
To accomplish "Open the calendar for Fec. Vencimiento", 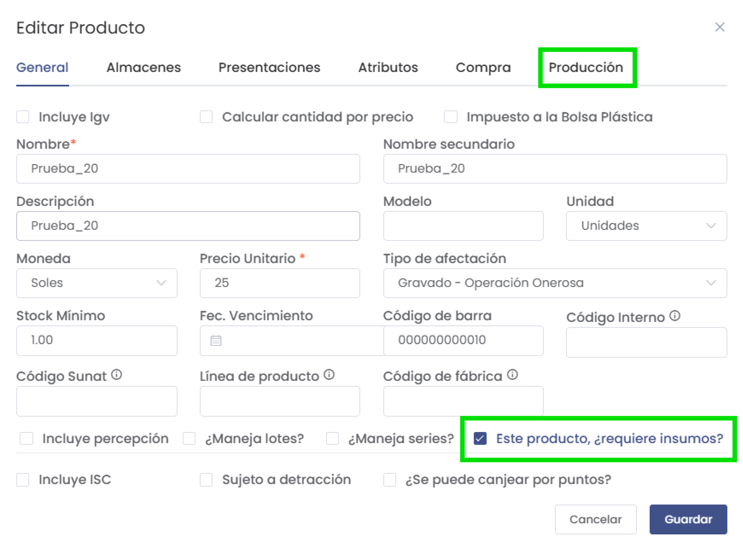I will click(216, 340).
